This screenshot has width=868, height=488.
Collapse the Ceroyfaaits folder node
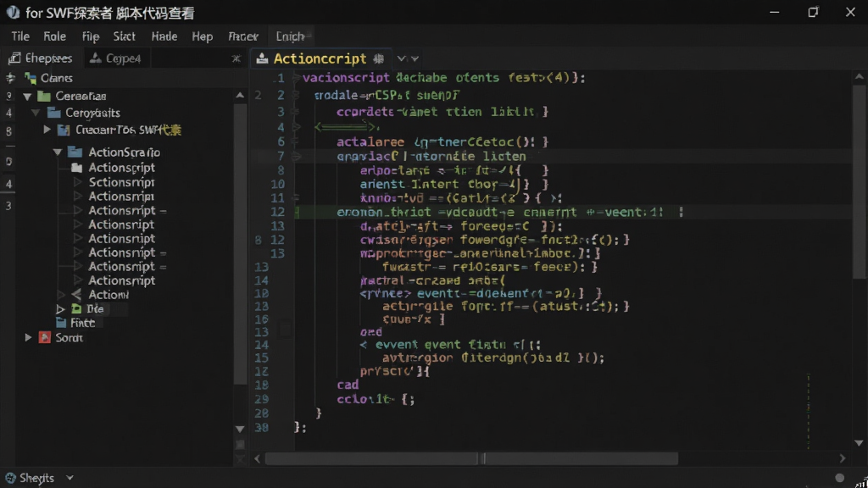[36, 113]
